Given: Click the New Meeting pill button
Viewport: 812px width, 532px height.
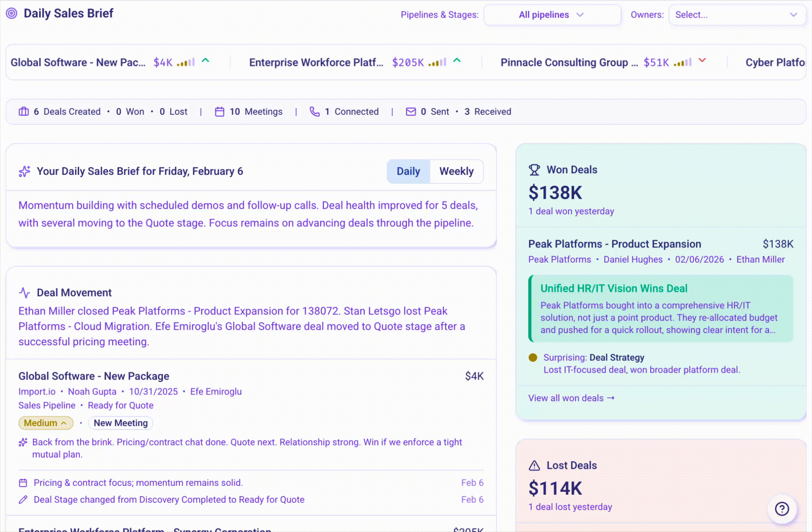Looking at the screenshot, I should 120,423.
